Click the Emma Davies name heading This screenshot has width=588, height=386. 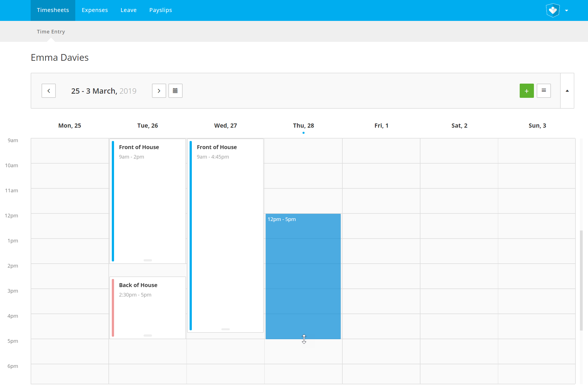[x=60, y=57]
